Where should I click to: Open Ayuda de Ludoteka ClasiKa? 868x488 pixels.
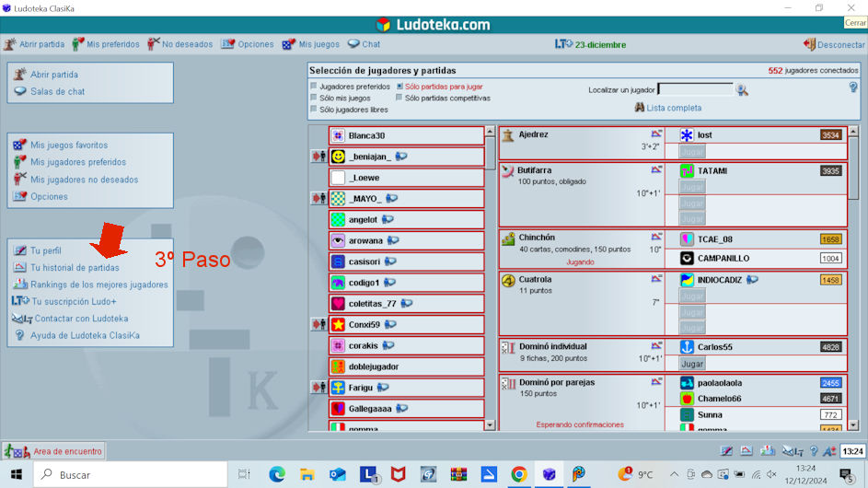pyautogui.click(x=77, y=336)
